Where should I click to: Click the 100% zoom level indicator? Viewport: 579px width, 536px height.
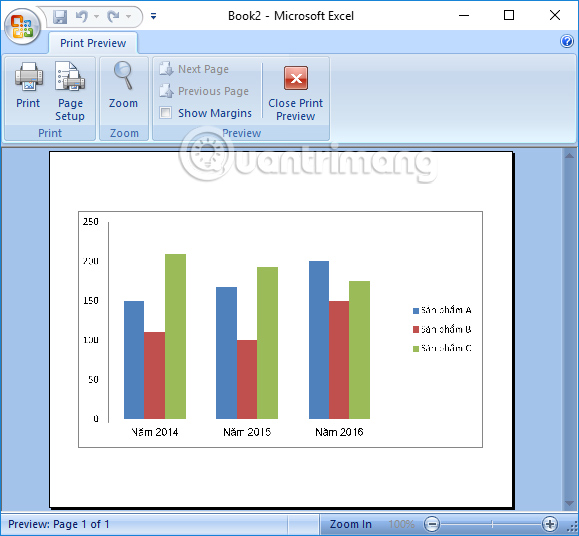point(401,524)
